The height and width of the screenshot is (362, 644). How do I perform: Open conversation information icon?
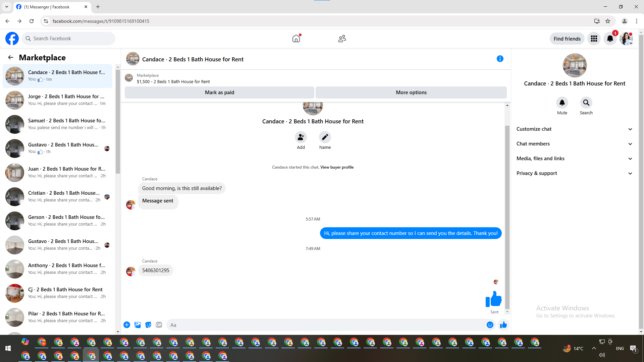[x=500, y=59]
